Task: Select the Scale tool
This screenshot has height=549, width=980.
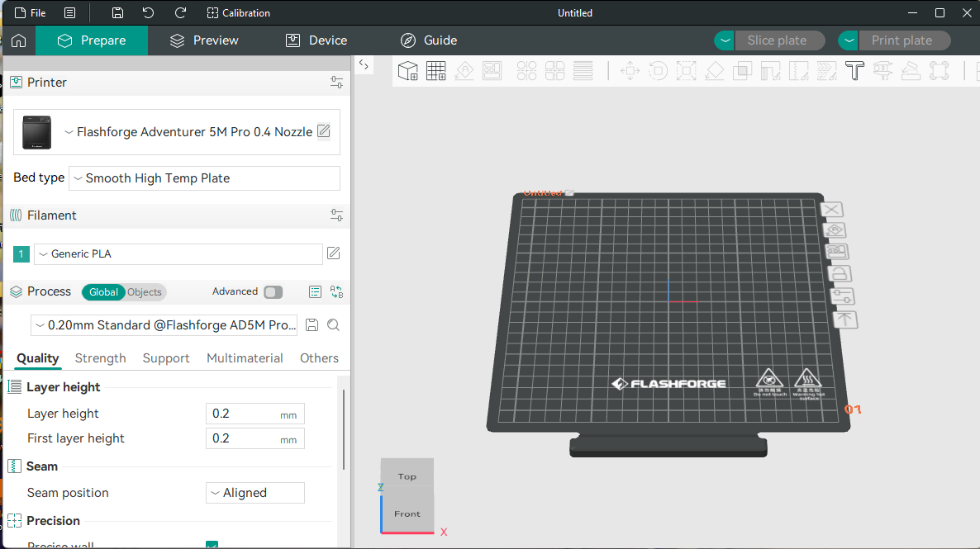Action: click(687, 70)
